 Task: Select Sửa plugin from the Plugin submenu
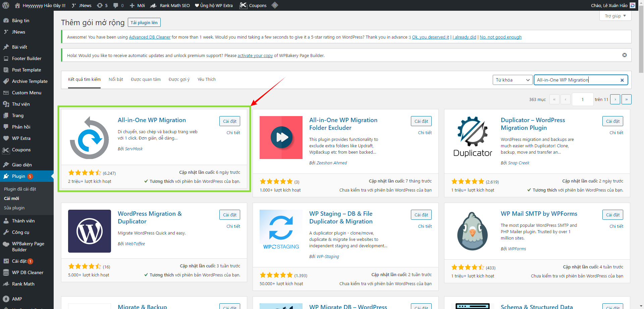[14, 208]
